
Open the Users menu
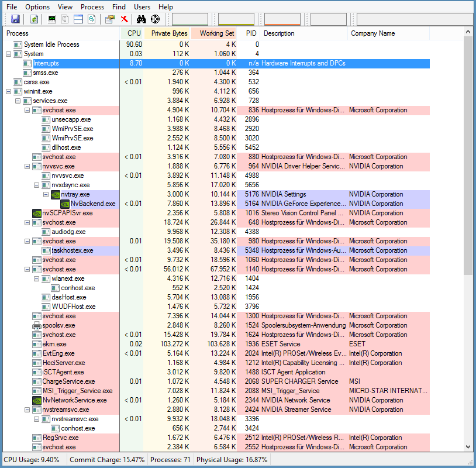142,6
